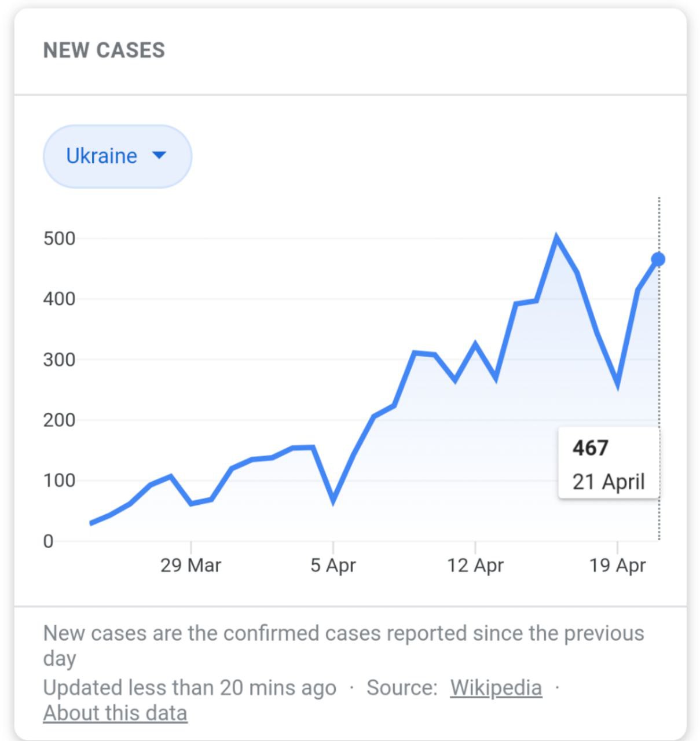Viewport: 700px width, 741px height.
Task: Click the 300 y-axis label
Action: pyautogui.click(x=60, y=360)
